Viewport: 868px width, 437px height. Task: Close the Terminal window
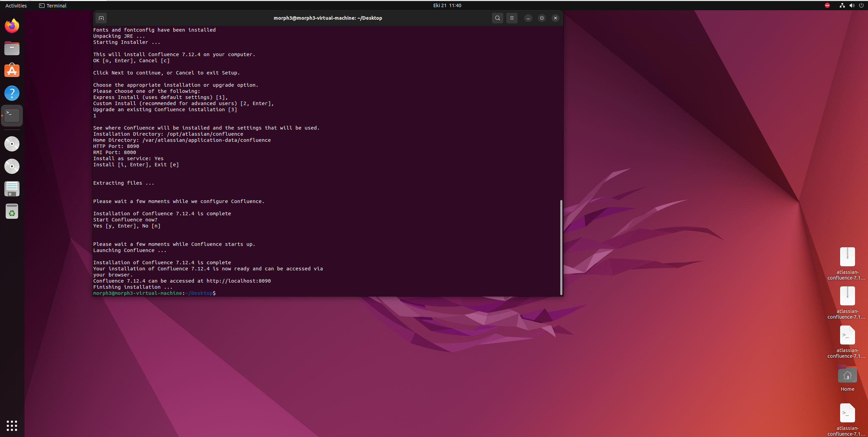click(556, 18)
